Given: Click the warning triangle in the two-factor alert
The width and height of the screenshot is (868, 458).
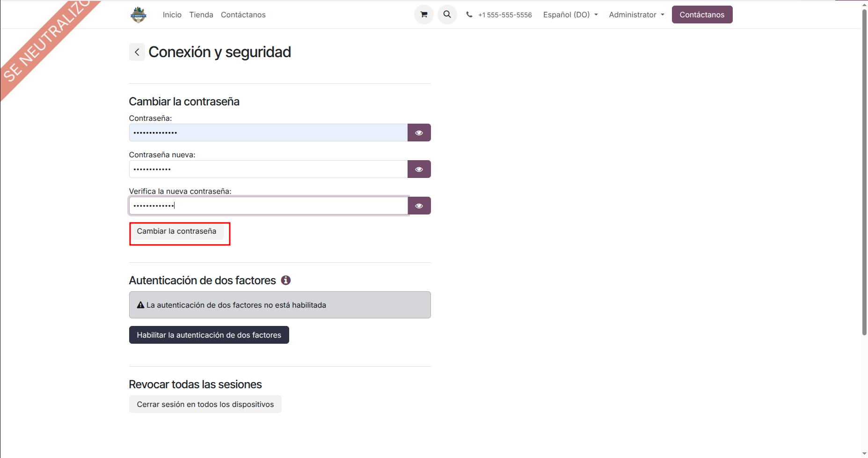Looking at the screenshot, I should pyautogui.click(x=140, y=305).
